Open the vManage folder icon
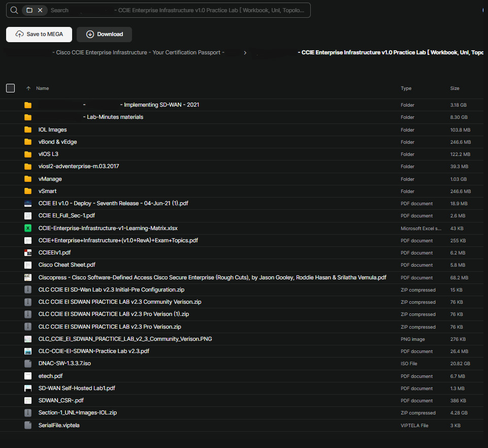Viewport: 488px width, 448px height. (28, 179)
